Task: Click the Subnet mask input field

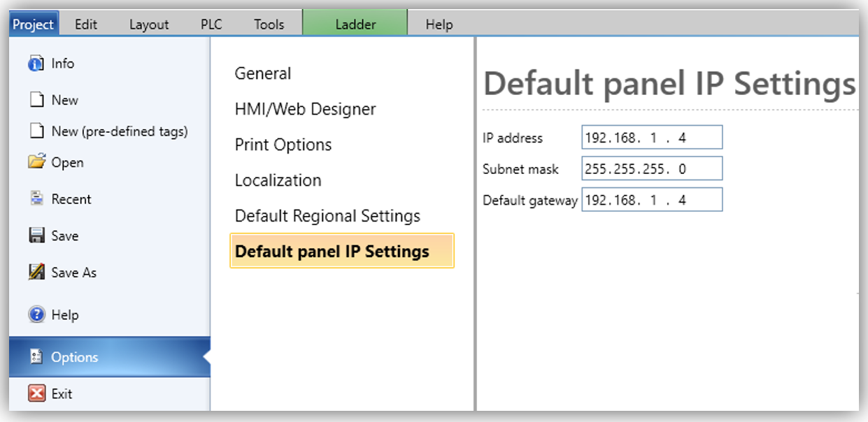Action: [x=652, y=168]
